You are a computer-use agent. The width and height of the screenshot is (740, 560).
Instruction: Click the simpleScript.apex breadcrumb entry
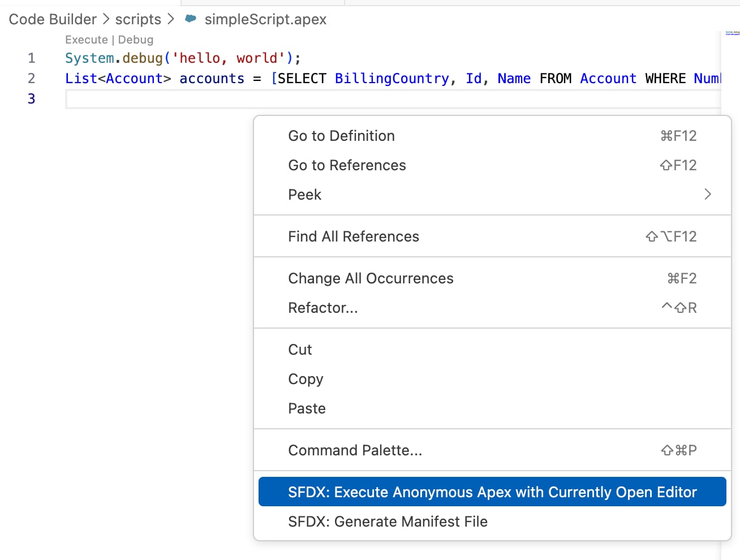[x=266, y=19]
